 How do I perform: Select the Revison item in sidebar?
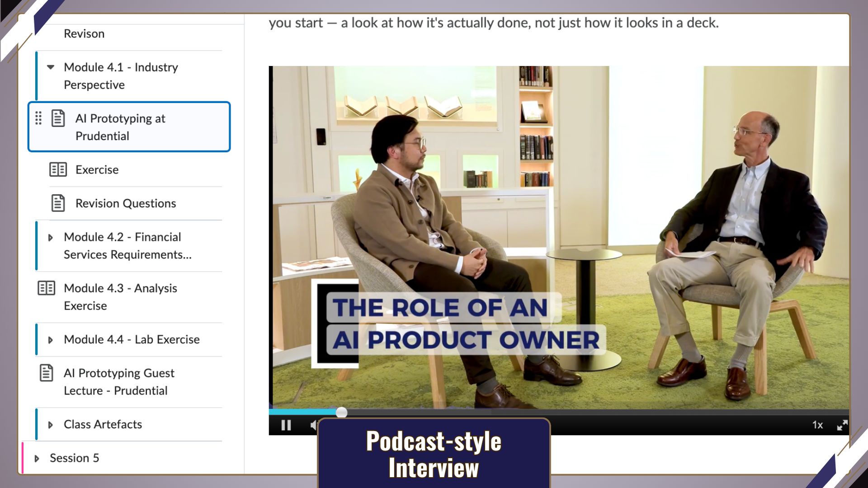click(84, 34)
